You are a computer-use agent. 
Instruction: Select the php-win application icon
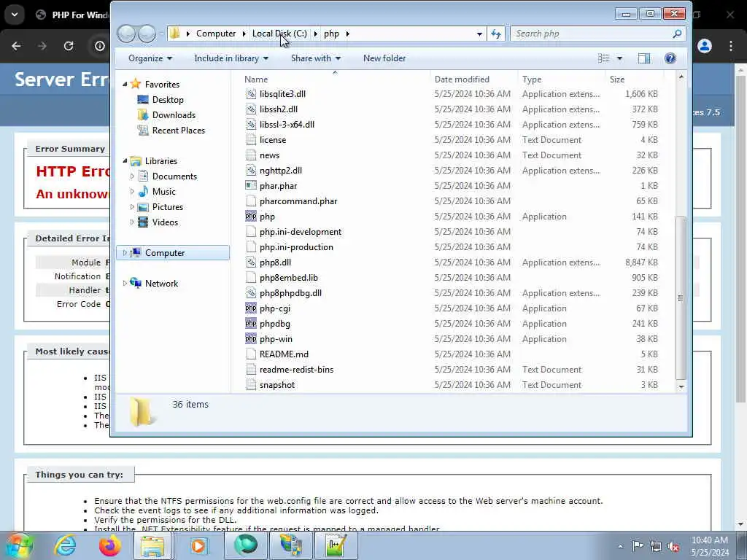[251, 338]
